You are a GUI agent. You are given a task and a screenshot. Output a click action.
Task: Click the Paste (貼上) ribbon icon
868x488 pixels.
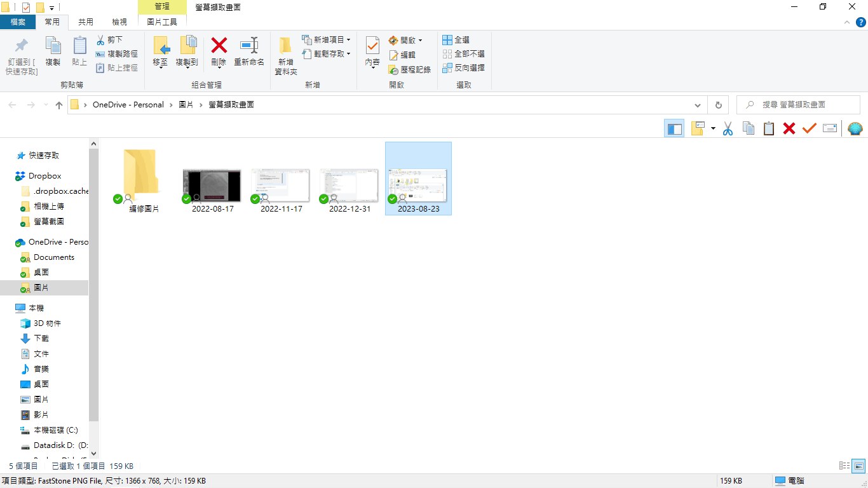(79, 52)
